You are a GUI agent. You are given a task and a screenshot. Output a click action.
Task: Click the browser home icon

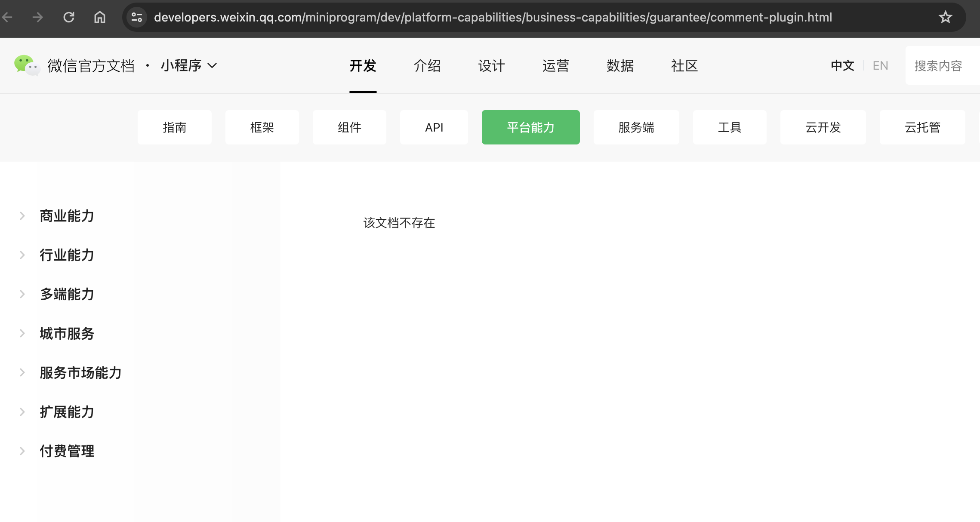(x=100, y=17)
